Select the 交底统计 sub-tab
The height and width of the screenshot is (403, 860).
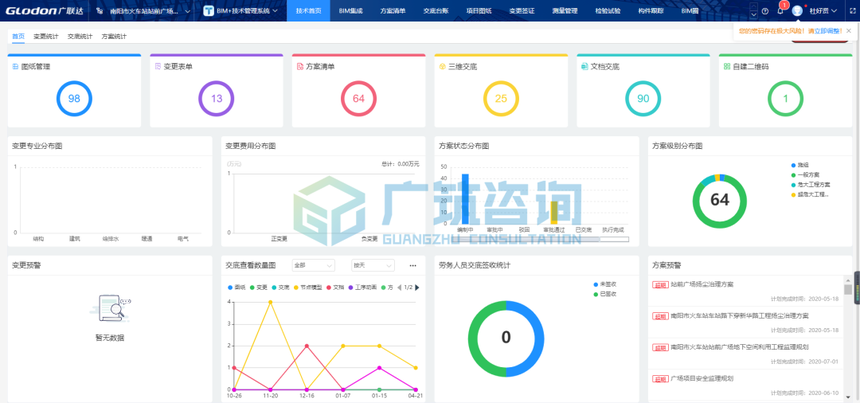[x=80, y=36]
